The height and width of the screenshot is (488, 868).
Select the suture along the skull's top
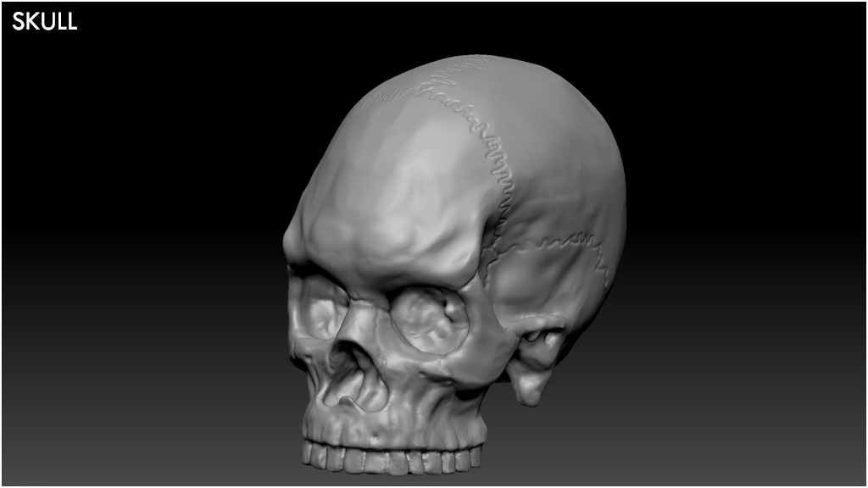pyautogui.click(x=432, y=85)
